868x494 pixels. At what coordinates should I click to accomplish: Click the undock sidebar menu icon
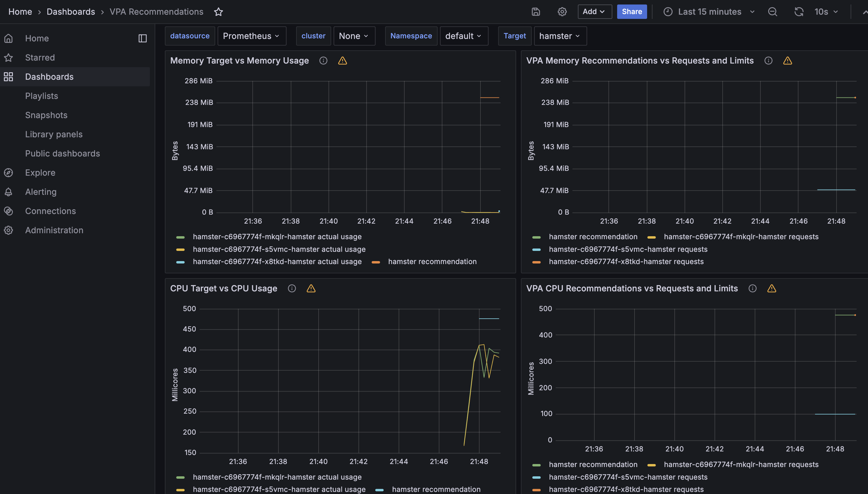coord(142,38)
